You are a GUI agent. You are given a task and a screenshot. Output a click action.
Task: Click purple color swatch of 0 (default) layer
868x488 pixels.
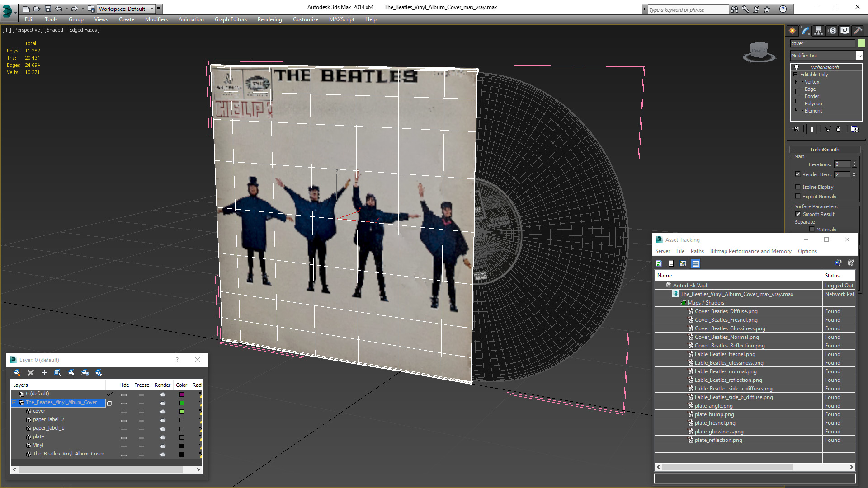pyautogui.click(x=182, y=394)
